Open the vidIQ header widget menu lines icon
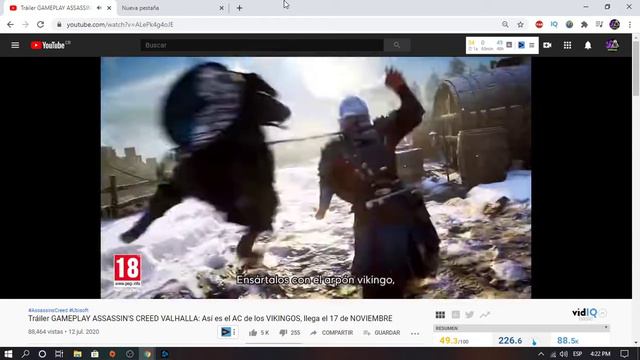 click(531, 45)
